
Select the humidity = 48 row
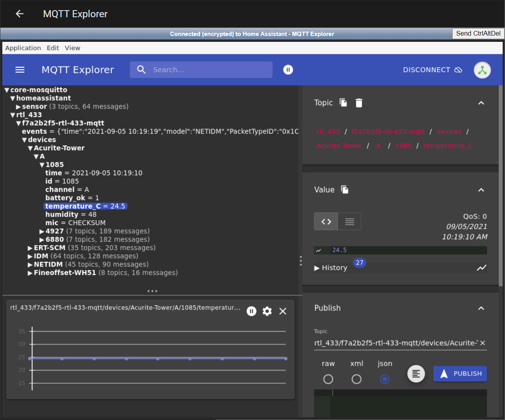click(71, 214)
